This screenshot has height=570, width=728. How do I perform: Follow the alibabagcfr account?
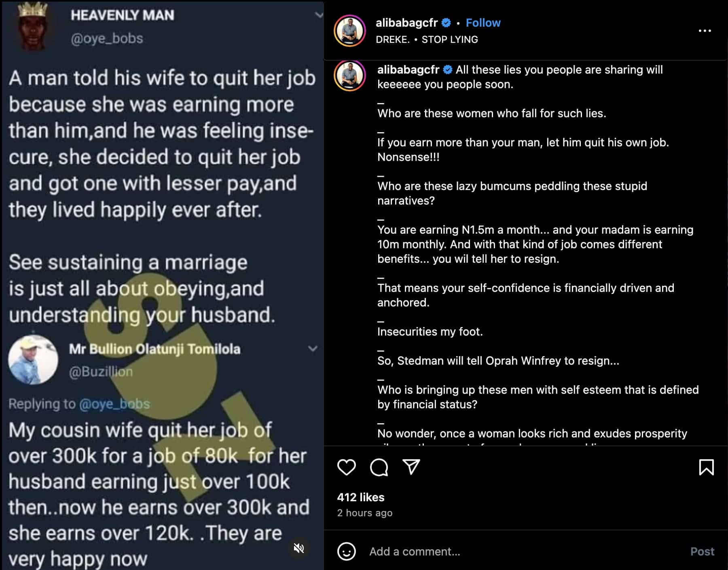(483, 23)
